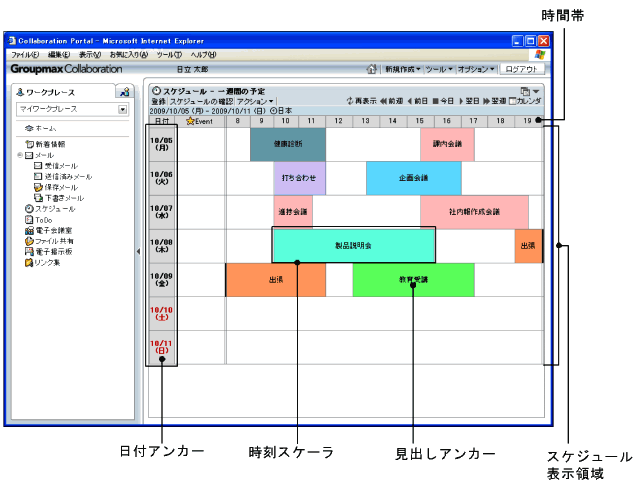
Task: Open the 出張 appointment on 10/08
Action: coord(528,246)
